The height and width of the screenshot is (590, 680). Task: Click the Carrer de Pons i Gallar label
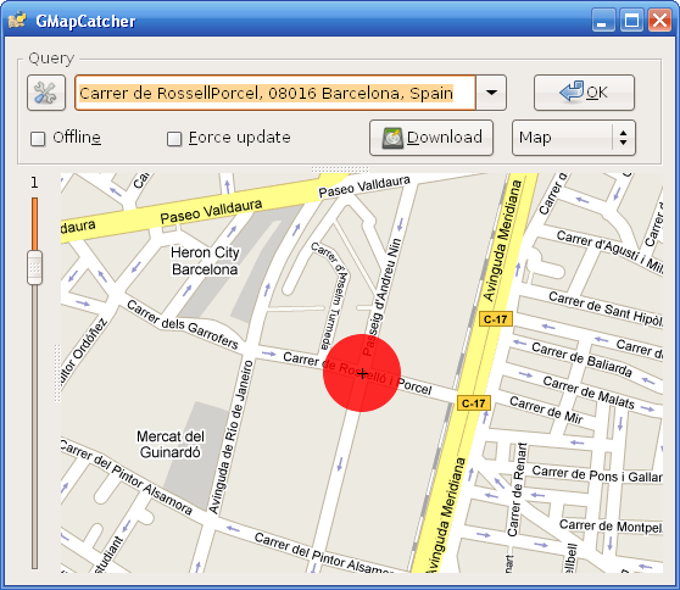[598, 474]
